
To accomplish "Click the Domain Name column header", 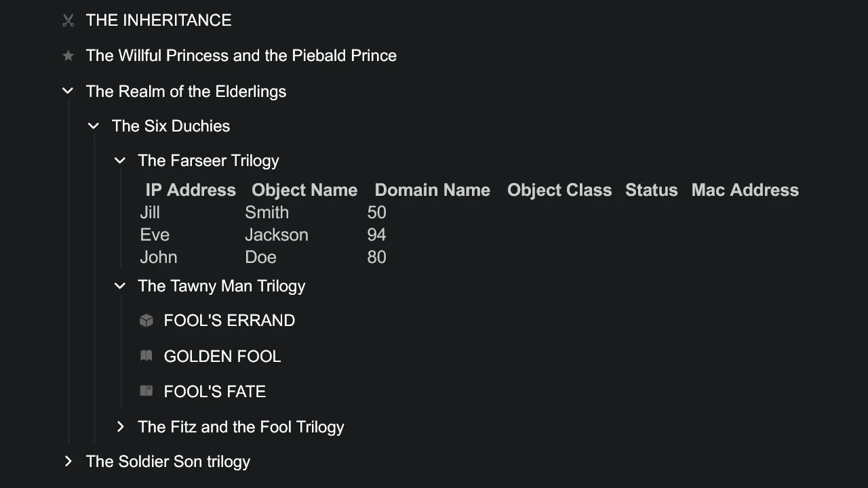I will [x=432, y=190].
